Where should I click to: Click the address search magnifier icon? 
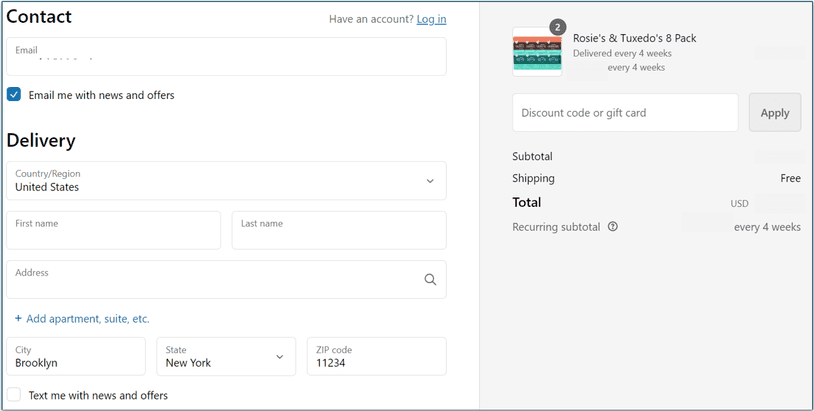(430, 279)
